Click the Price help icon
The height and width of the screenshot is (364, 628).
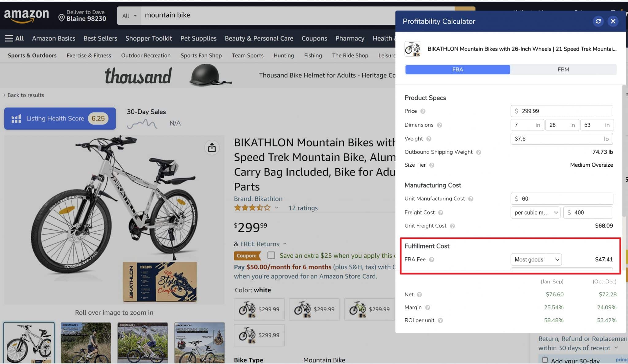coord(423,111)
